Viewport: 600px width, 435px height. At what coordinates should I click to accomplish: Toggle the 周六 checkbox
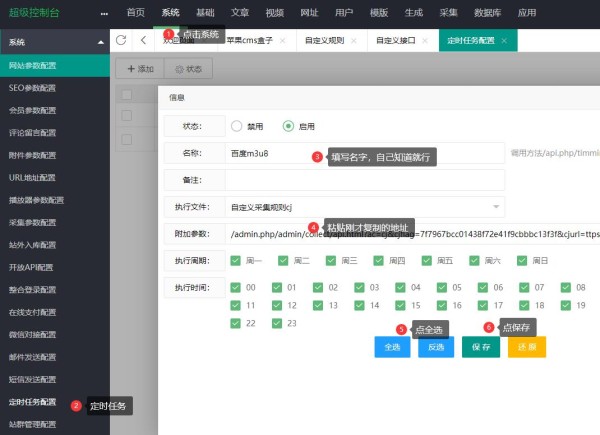tap(474, 261)
